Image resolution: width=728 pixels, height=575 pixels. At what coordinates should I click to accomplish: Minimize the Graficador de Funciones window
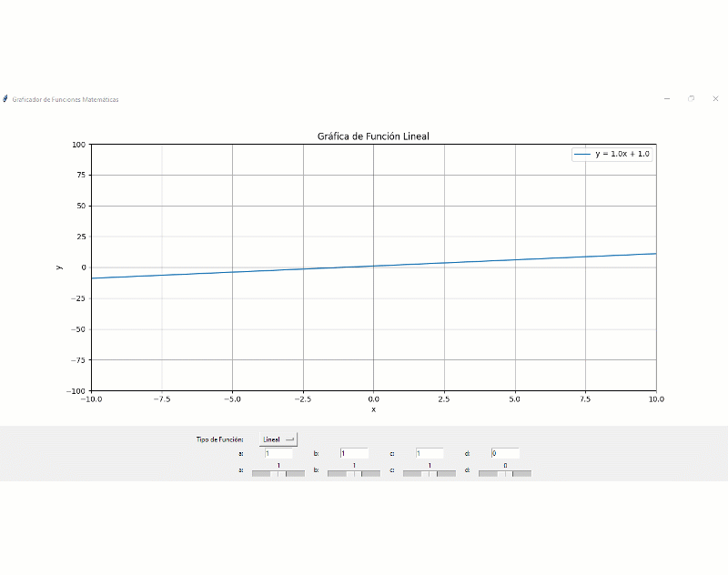point(667,98)
